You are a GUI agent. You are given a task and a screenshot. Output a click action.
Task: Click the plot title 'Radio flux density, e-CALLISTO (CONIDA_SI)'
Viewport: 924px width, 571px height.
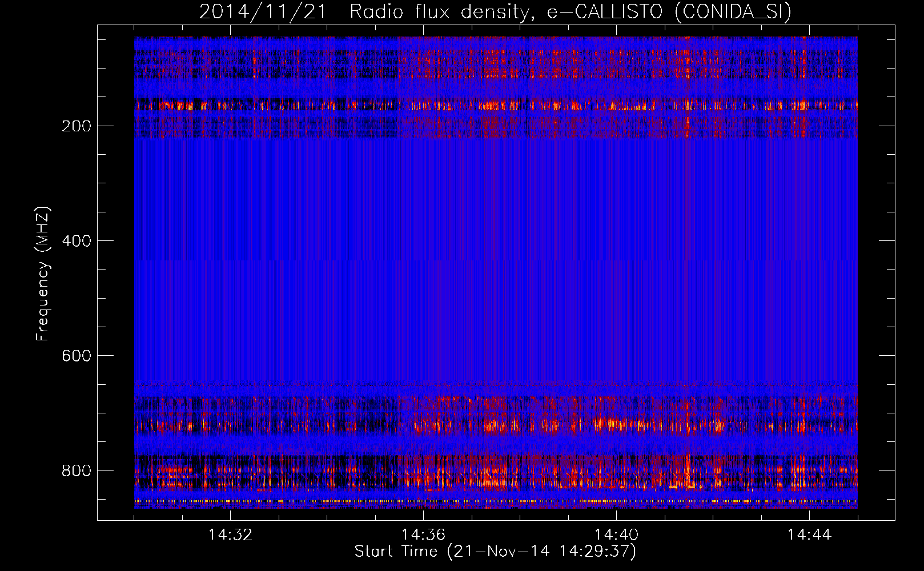[570, 12]
